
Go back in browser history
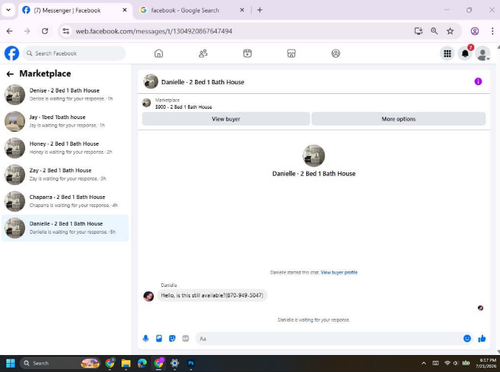(10, 31)
